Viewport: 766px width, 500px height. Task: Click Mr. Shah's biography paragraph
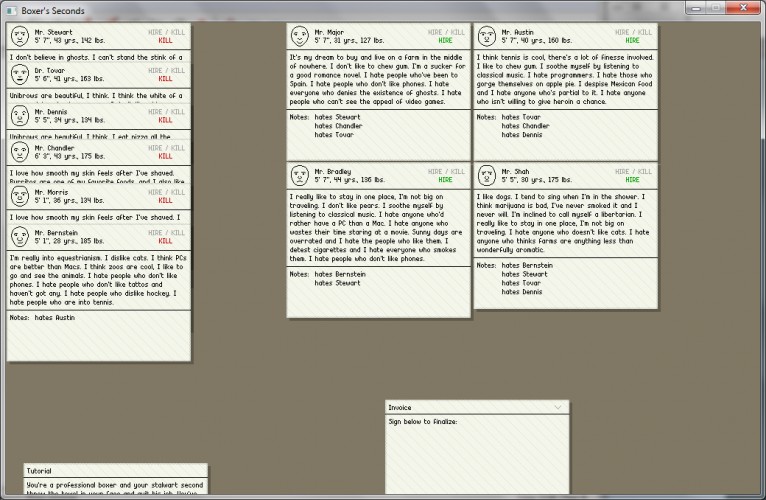565,223
